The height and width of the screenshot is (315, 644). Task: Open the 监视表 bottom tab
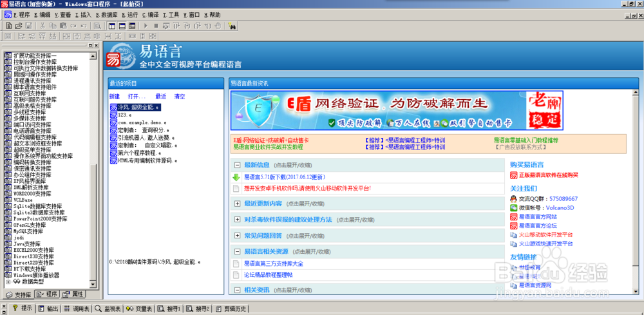(x=108, y=309)
